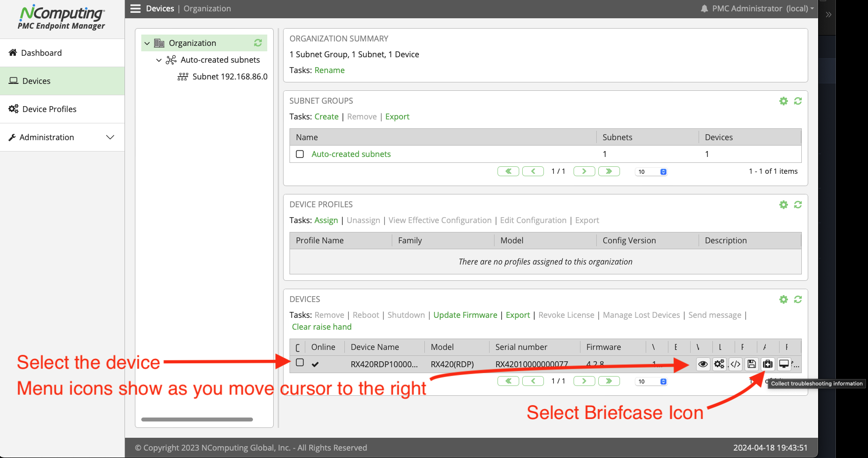Refresh the Devices panel
Viewport: 868px width, 458px height.
coord(798,300)
